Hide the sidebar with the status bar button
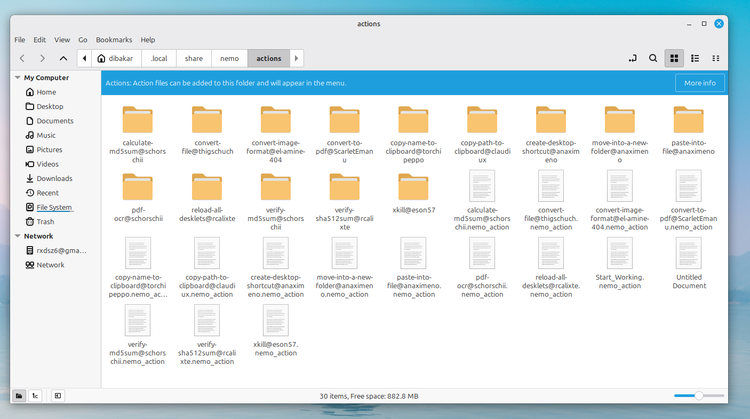 [58, 396]
